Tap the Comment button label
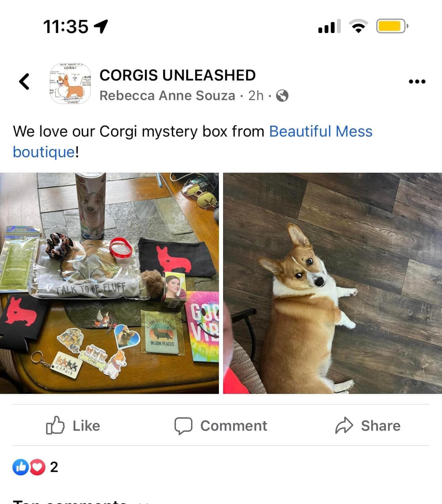442x504 pixels. pyautogui.click(x=234, y=426)
